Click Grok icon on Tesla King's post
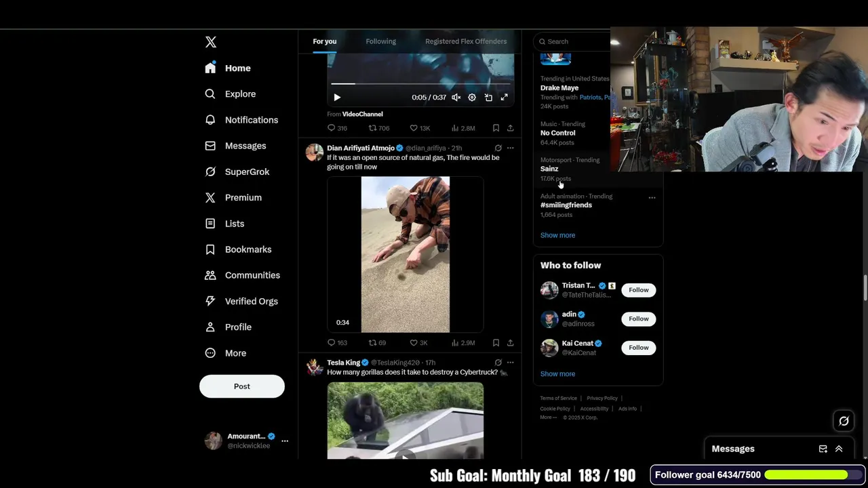Viewport: 868px width, 488px height. coord(498,363)
